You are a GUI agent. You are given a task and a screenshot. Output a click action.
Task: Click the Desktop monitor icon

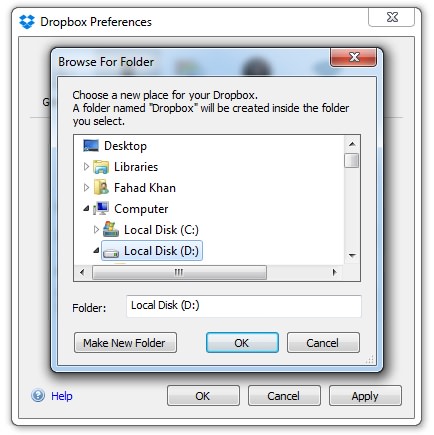91,146
